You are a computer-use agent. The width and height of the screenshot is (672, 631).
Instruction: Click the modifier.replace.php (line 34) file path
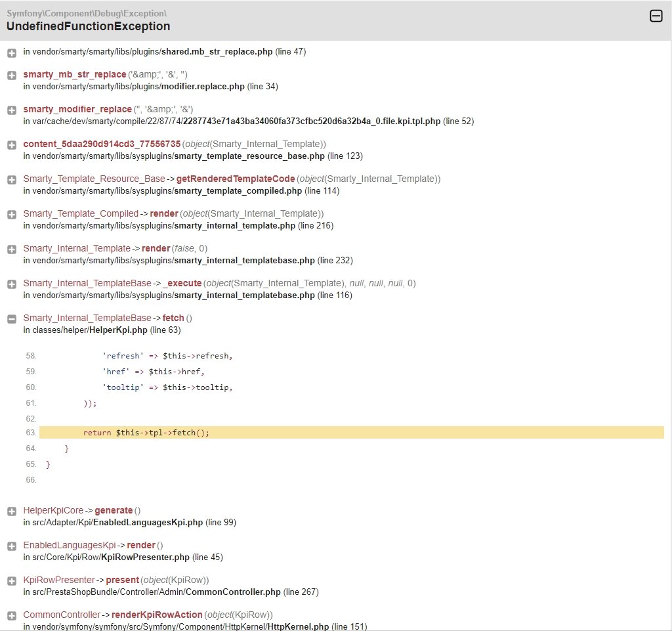150,87
